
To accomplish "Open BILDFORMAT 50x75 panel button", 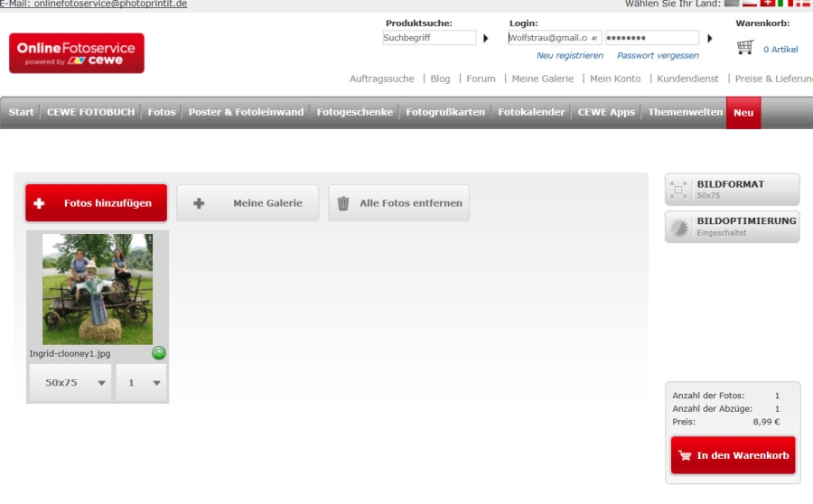I will click(x=732, y=190).
